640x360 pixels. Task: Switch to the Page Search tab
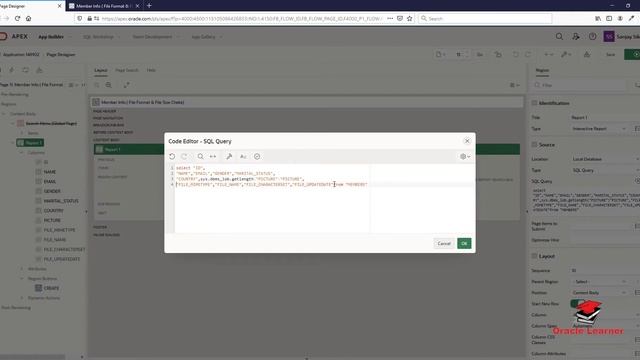127,70
